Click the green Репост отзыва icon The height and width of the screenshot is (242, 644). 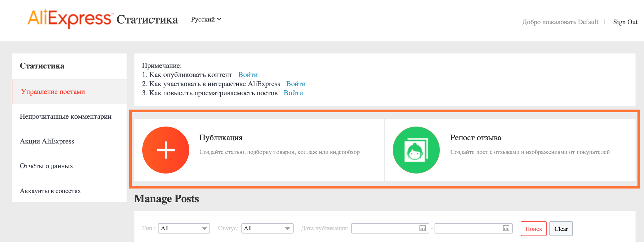click(x=416, y=150)
